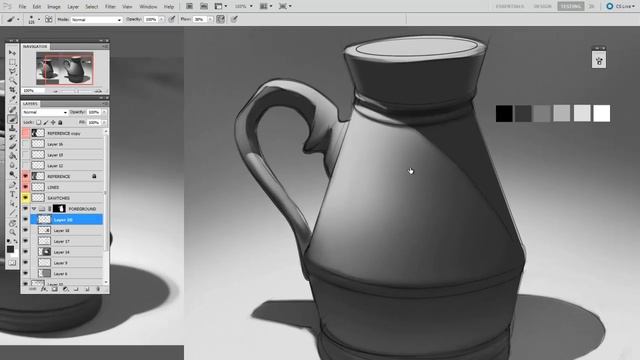The height and width of the screenshot is (360, 640).
Task: Open the layer blend mode dropdown
Action: coord(45,112)
